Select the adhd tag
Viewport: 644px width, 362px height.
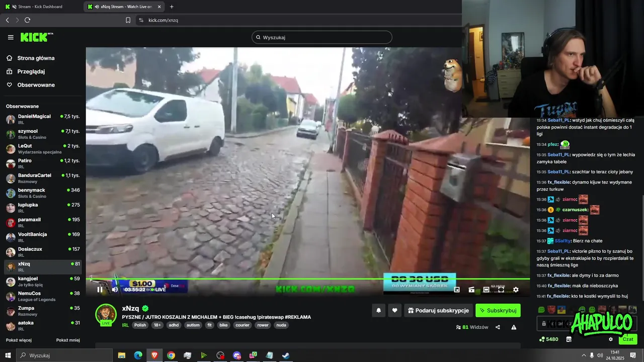174,325
